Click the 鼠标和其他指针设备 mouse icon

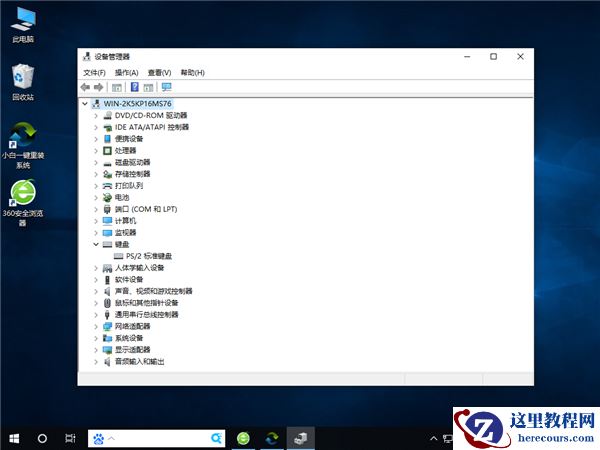click(108, 303)
